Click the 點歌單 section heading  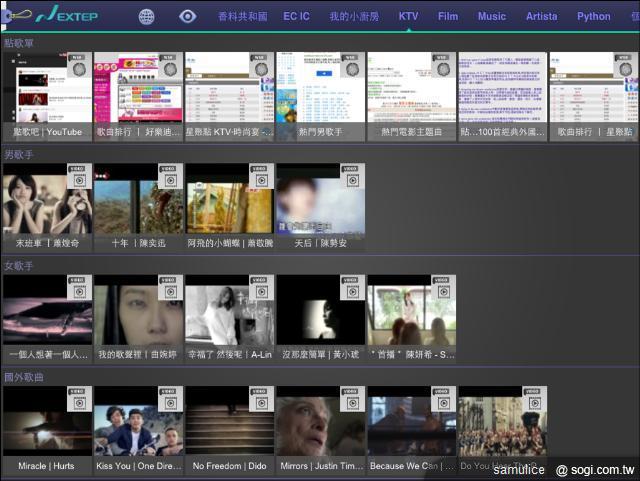click(x=19, y=43)
